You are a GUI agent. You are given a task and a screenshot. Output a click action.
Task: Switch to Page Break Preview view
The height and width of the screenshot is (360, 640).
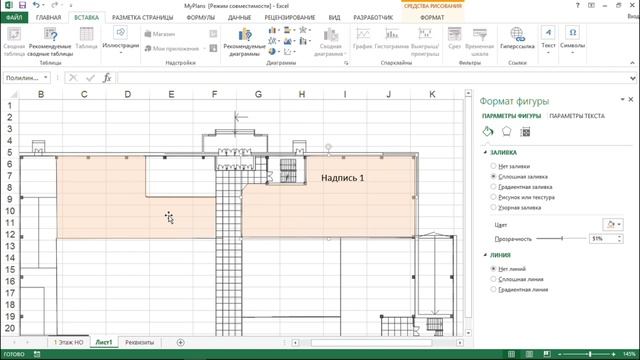[x=547, y=354]
